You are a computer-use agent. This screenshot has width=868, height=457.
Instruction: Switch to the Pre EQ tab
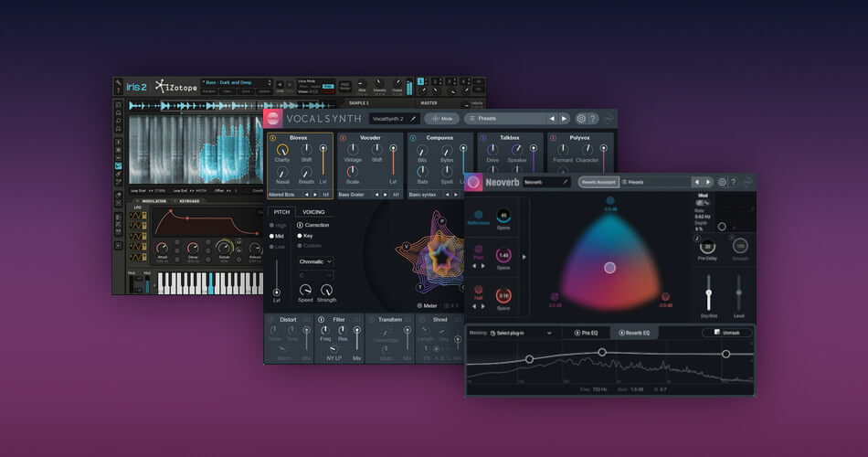point(587,333)
